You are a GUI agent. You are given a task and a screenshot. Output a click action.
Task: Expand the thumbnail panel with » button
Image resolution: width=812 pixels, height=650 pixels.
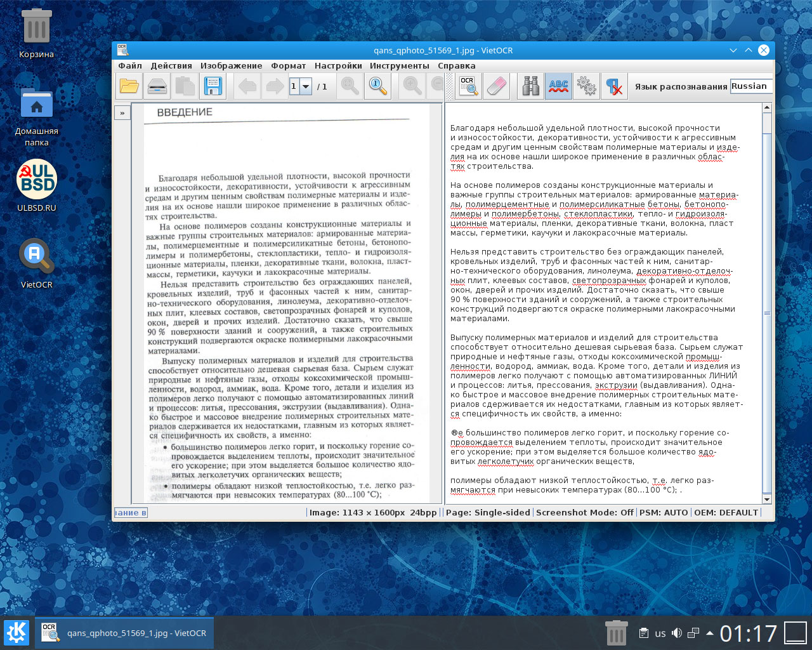pos(122,113)
